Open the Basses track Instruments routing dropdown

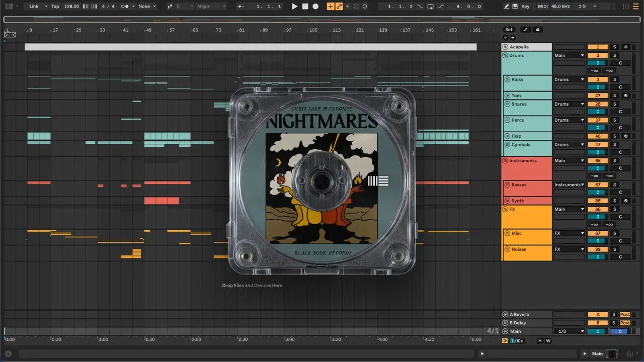[x=570, y=185]
